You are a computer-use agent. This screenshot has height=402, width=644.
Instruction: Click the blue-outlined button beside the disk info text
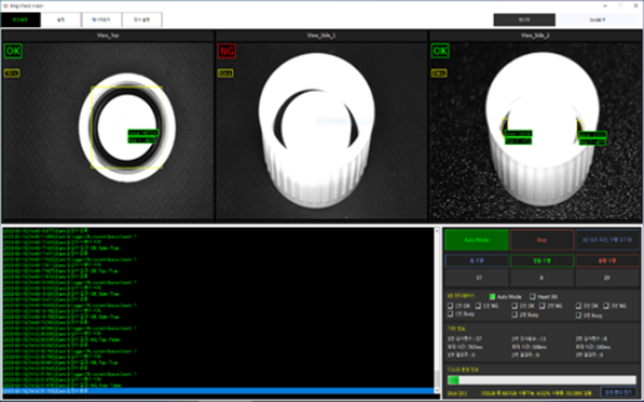620,393
